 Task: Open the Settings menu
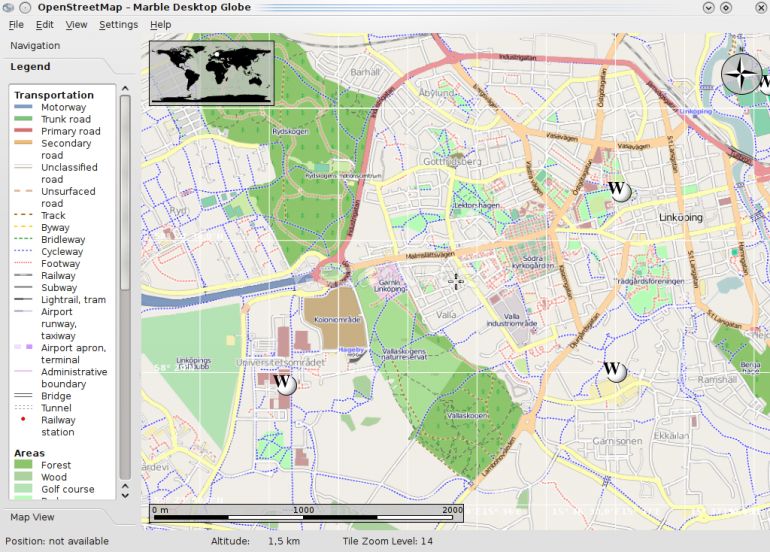[118, 25]
